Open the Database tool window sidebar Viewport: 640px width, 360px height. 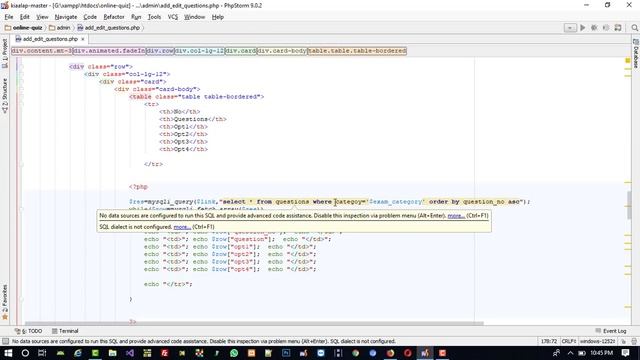[636, 53]
